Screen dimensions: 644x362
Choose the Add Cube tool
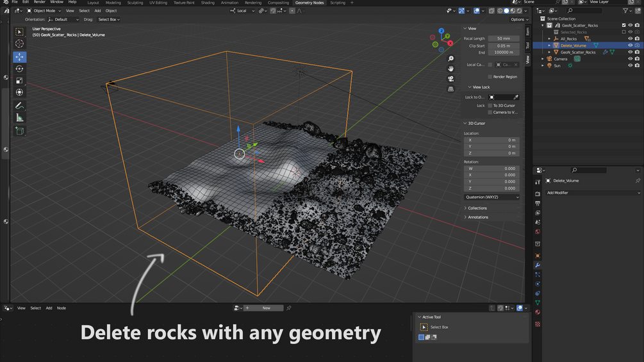(19, 131)
